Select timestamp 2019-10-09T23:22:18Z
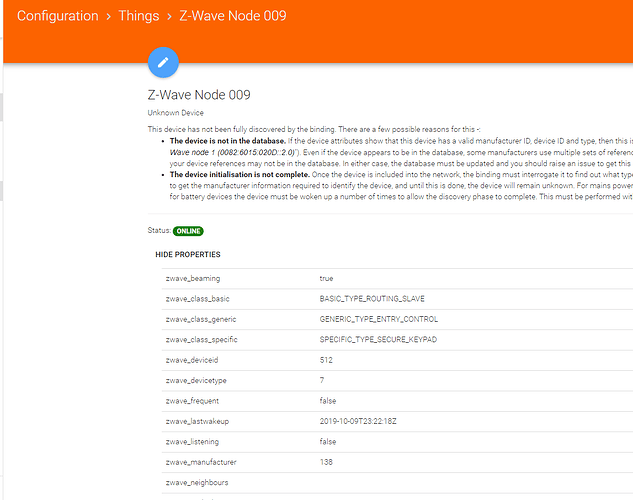The image size is (633, 500). click(358, 421)
